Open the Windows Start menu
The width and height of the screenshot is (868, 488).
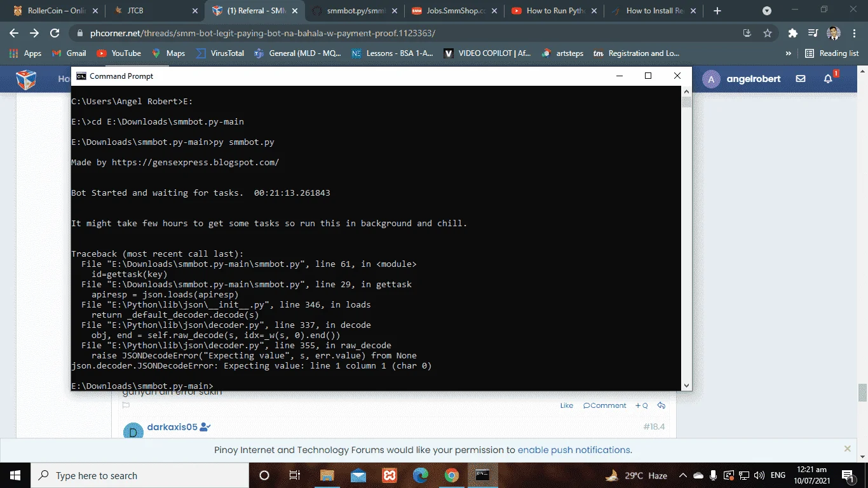coord(15,475)
